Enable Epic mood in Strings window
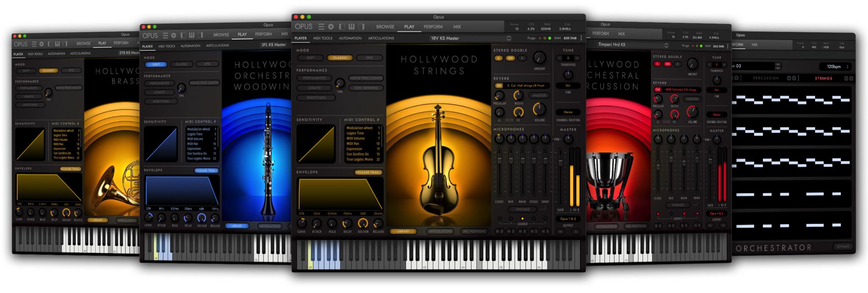Screen dimensions: 868x293 [370, 58]
